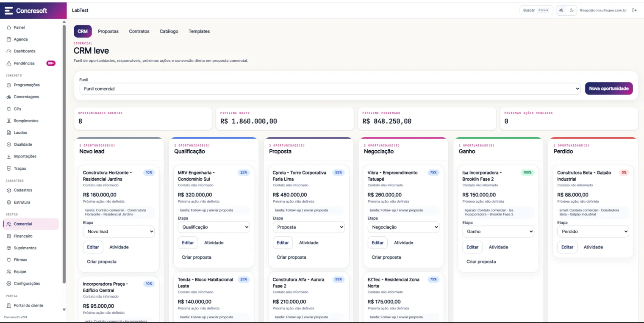Viewport: 644px width, 323px height.
Task: Click the thiago@consultegeo.com.br account label
Action: pos(604,10)
